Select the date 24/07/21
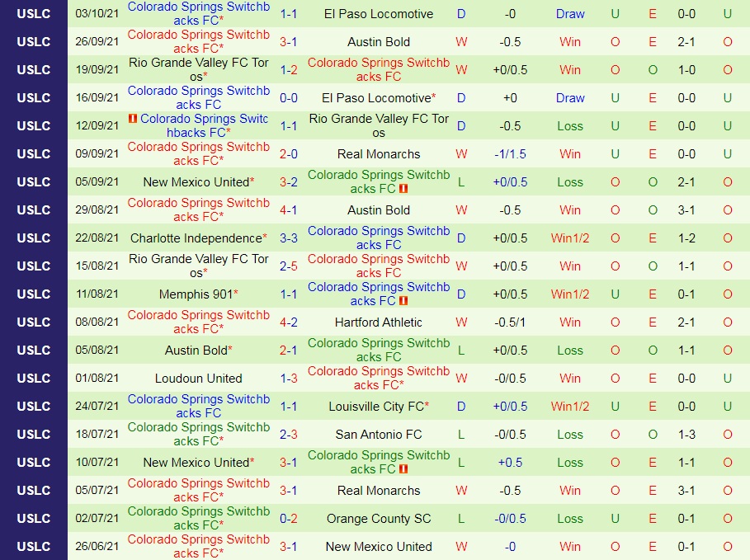This screenshot has height=560, width=750. 97,406
